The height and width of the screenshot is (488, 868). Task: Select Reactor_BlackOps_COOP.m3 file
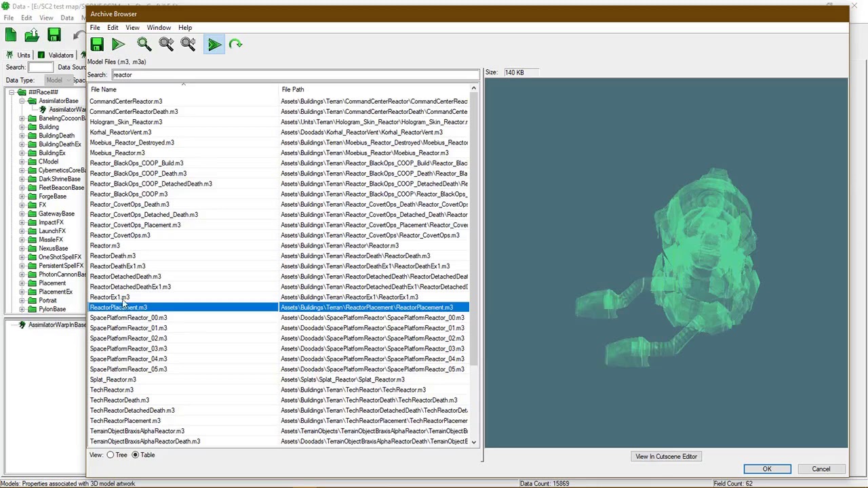coord(279,194)
